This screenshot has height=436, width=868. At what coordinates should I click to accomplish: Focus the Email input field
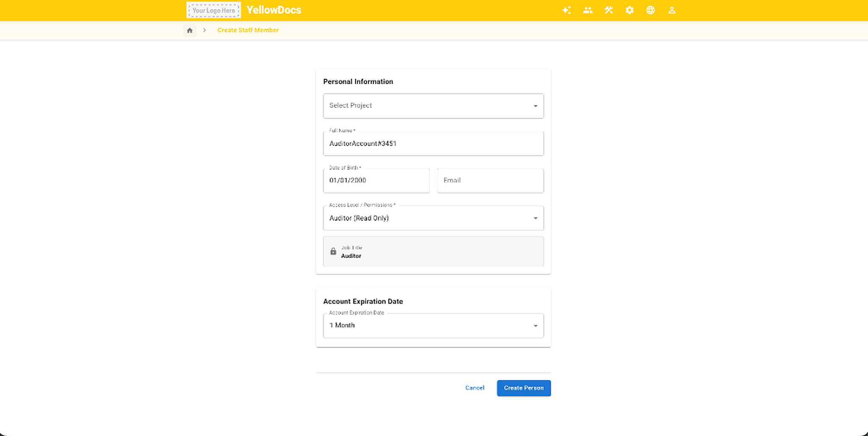point(490,181)
